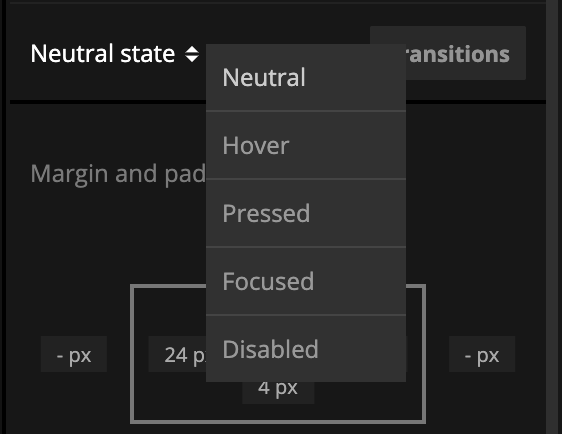The height and width of the screenshot is (434, 562).
Task: Select the Focused state option
Action: (306, 281)
